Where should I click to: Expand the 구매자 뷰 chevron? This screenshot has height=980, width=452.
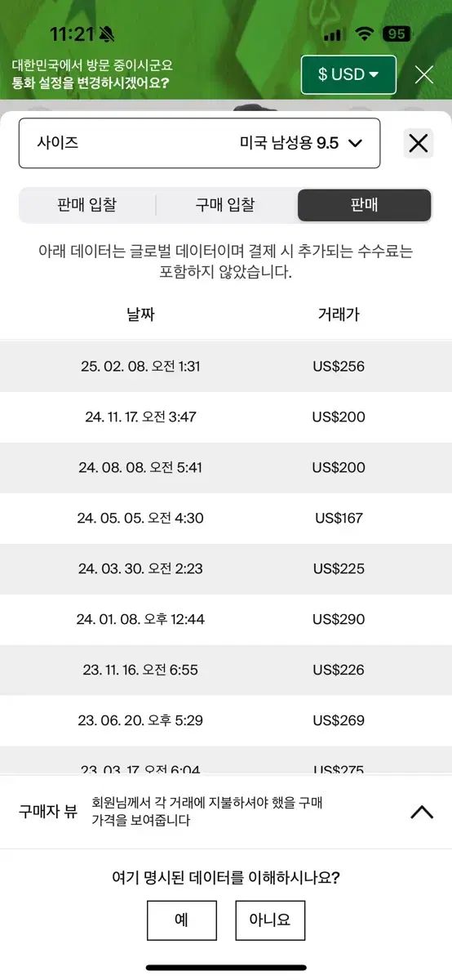point(422,812)
